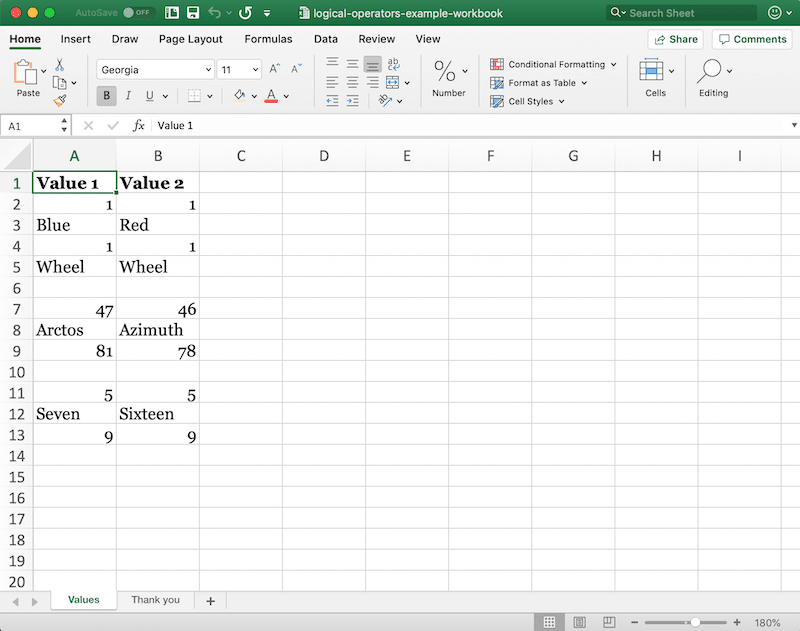Toggle bold formatting

pyautogui.click(x=106, y=95)
